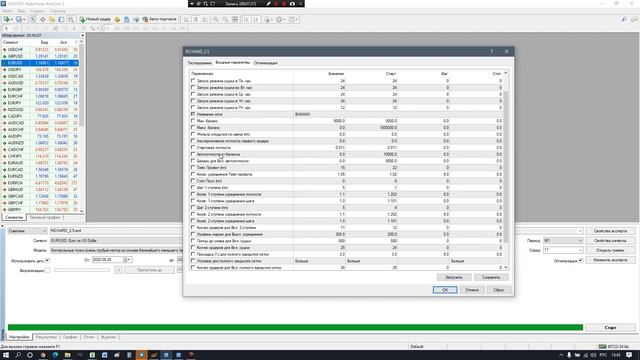Switch to the Оптимизация tab in dialog
640x360 pixels.
pos(265,63)
